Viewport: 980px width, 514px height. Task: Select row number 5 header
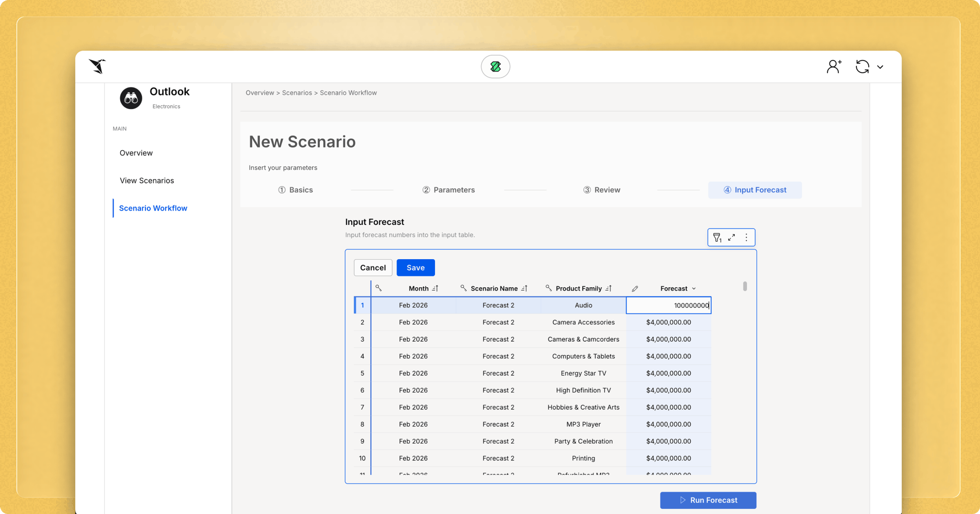pyautogui.click(x=362, y=373)
